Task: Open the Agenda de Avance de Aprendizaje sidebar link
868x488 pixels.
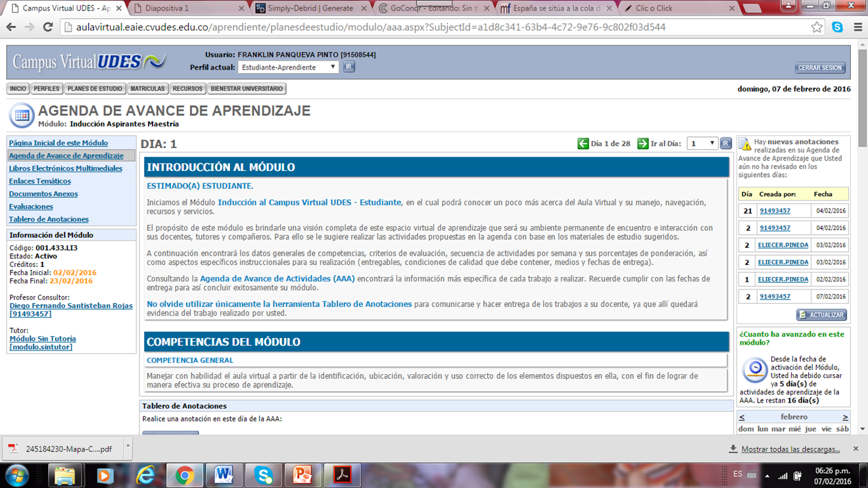Action: (66, 156)
